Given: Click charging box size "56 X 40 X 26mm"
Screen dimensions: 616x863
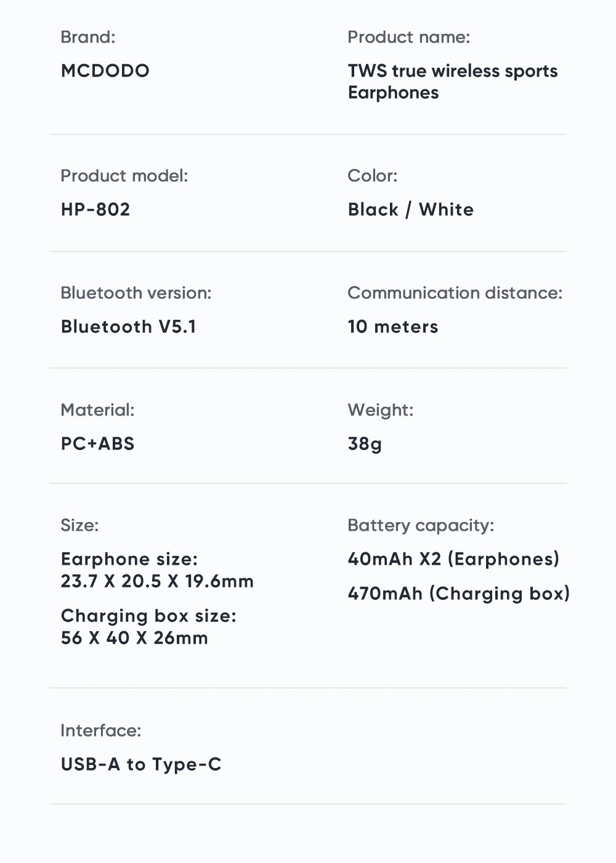Looking at the screenshot, I should 134,638.
